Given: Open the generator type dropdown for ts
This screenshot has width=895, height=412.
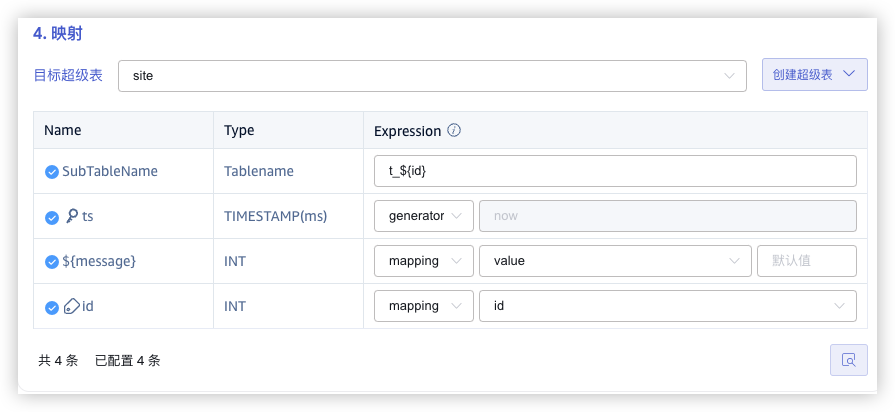Looking at the screenshot, I should pyautogui.click(x=423, y=216).
